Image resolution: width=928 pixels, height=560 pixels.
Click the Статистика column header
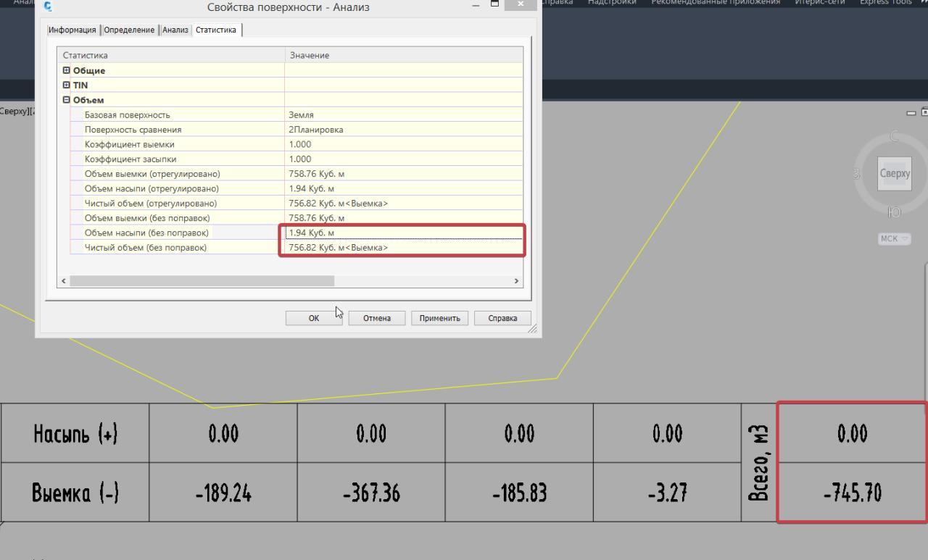click(171, 55)
